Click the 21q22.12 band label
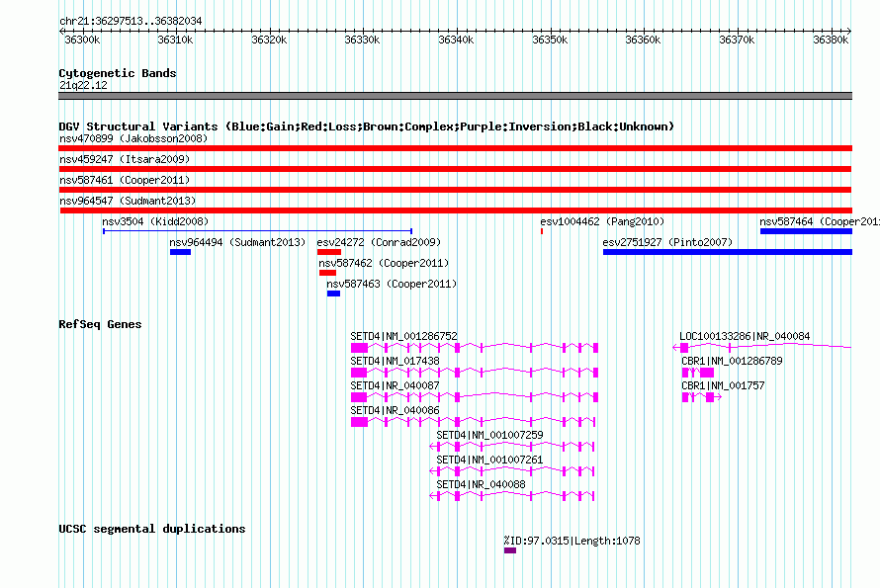 pyautogui.click(x=83, y=85)
